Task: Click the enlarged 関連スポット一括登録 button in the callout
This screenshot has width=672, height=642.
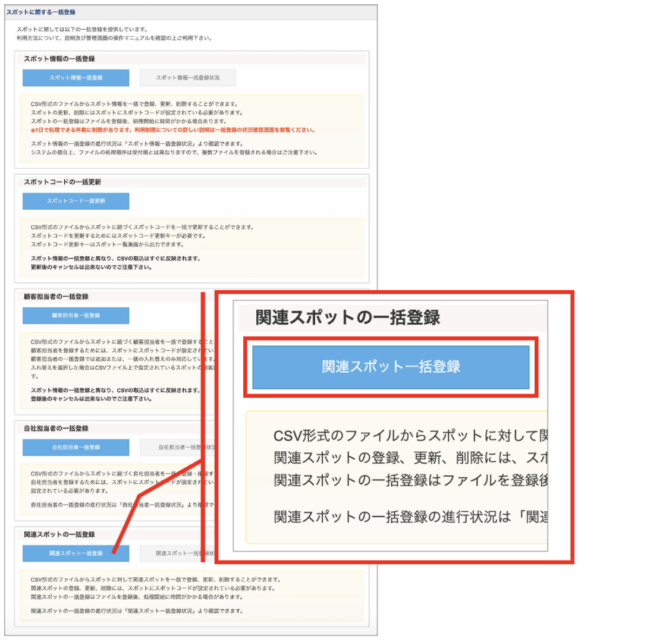Action: coord(391,367)
